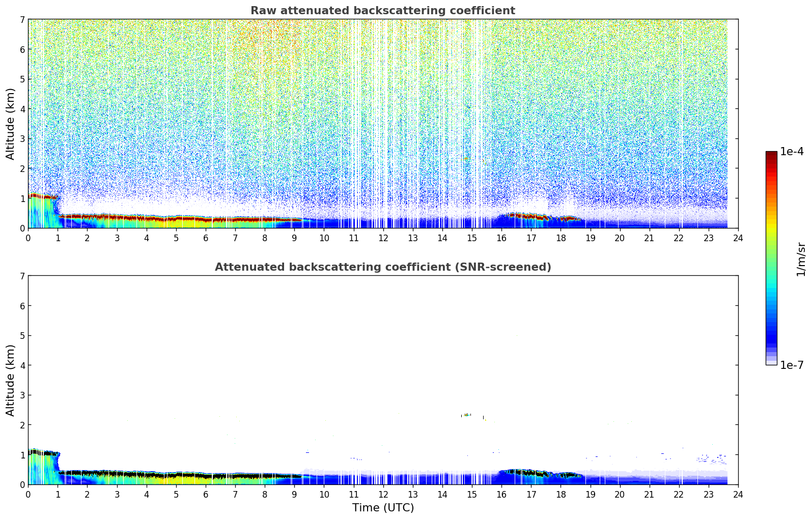The width and height of the screenshot is (812, 519).
Task: Pick the dark red top of the colorbar
Action: pos(771,155)
